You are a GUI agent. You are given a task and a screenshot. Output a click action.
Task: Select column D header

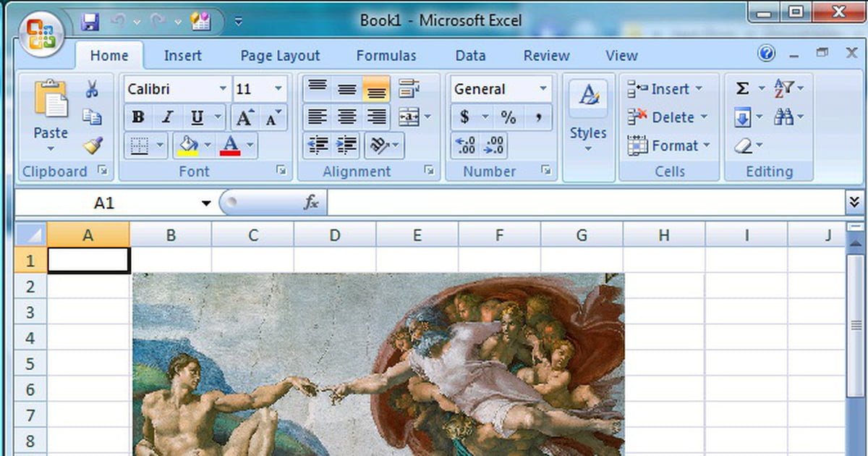pos(335,235)
